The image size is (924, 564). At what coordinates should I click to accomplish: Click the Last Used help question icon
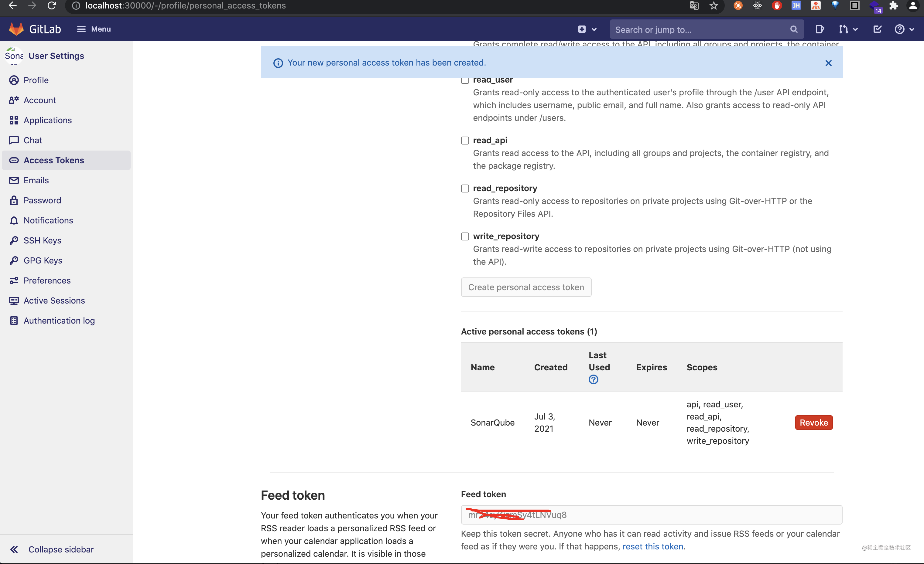tap(594, 380)
